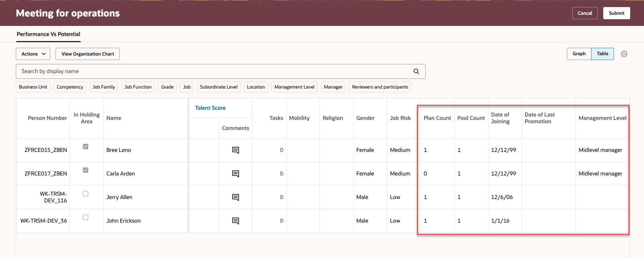644x259 pixels.
Task: Click the search magnifier icon
Action: coord(416,71)
